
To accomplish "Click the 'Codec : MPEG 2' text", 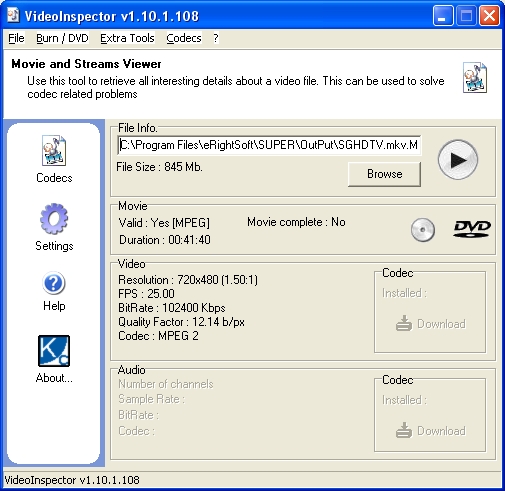I will (x=158, y=336).
